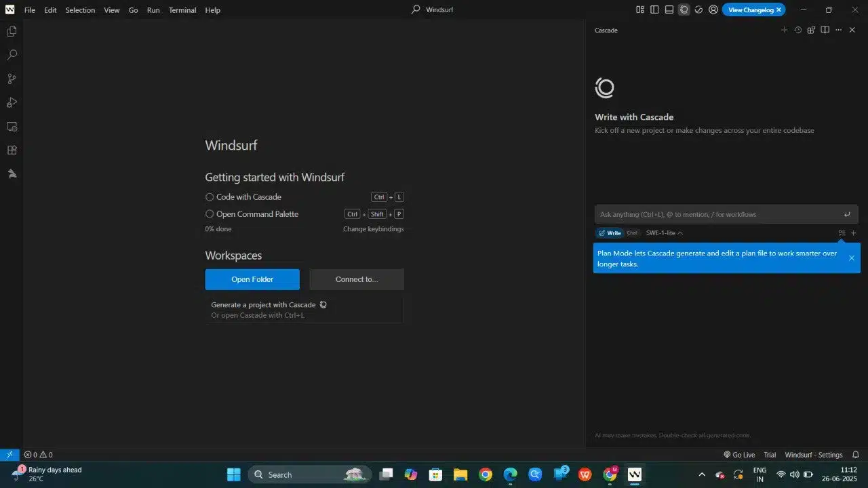
Task: Click Go Live in status bar
Action: coord(739,455)
